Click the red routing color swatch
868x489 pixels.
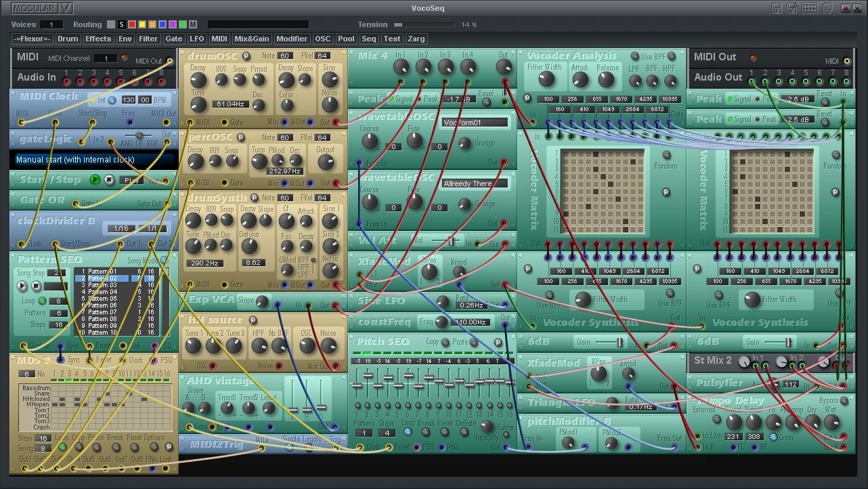coord(132,25)
